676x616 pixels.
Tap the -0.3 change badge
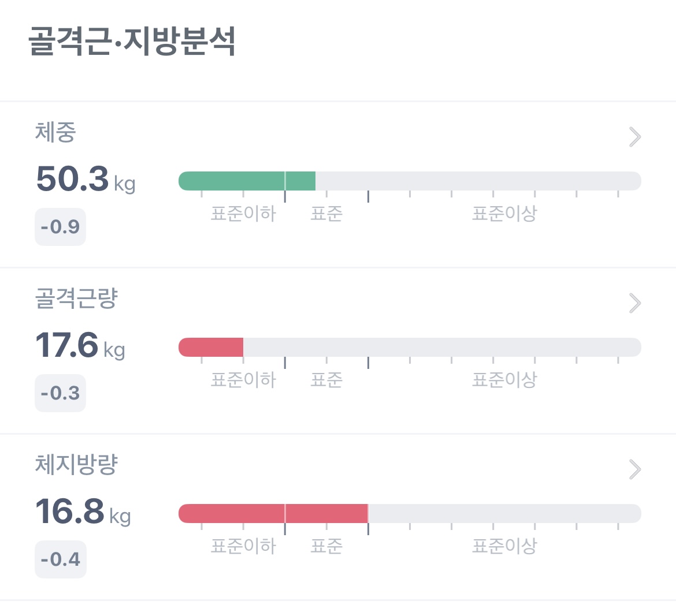pos(60,393)
